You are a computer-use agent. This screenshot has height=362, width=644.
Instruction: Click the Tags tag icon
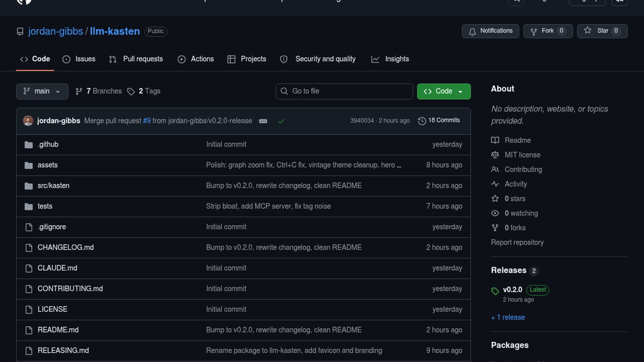point(131,92)
